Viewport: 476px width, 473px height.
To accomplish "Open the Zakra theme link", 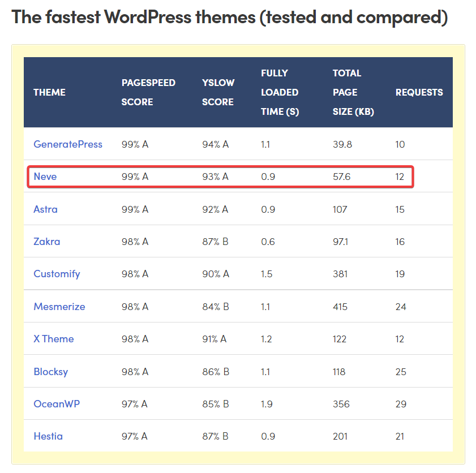I will (x=46, y=242).
